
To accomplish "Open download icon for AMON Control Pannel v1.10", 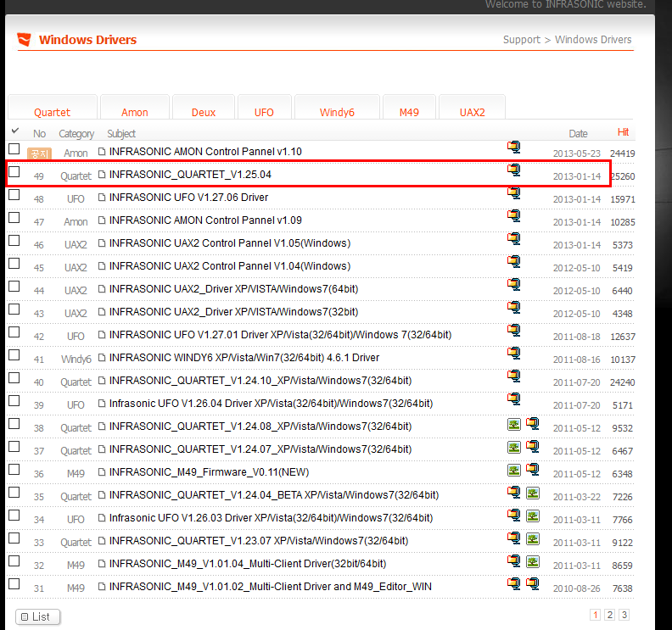I will coord(514,147).
